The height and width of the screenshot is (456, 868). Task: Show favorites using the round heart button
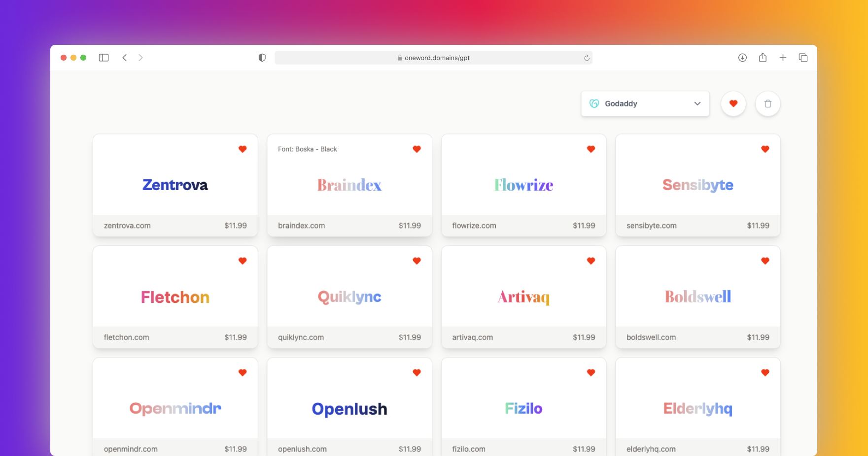tap(733, 103)
